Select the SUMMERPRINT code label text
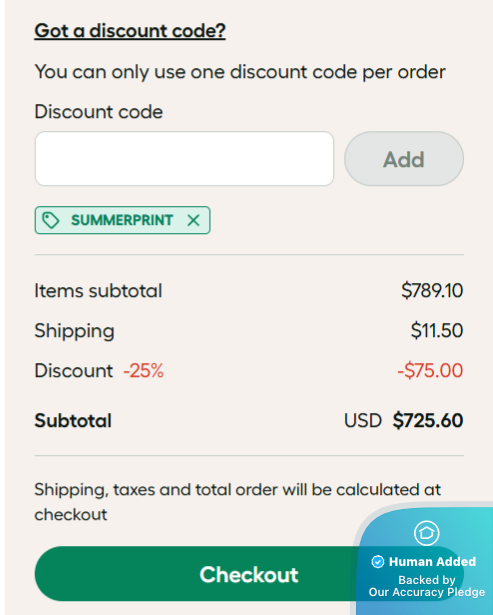The image size is (493, 615). click(122, 220)
